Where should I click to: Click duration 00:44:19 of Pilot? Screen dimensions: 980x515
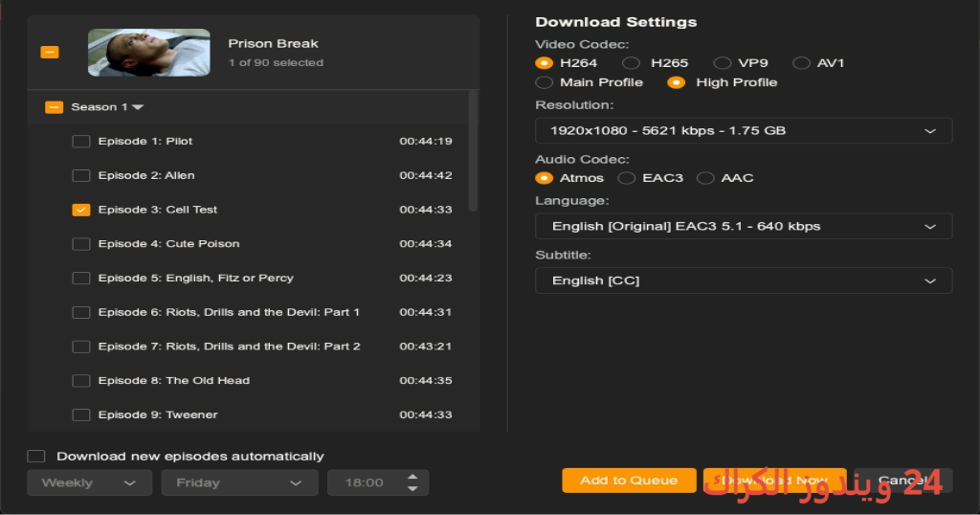[x=426, y=142]
